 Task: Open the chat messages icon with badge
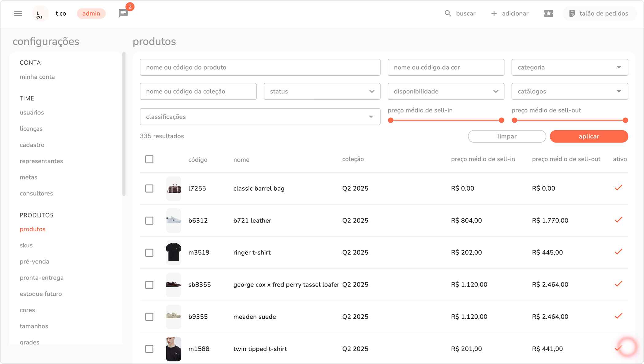(123, 13)
